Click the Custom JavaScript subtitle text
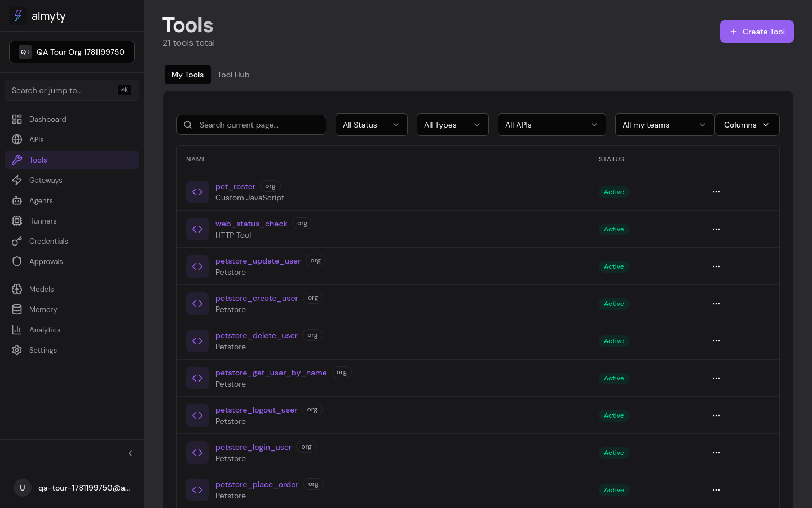 click(x=249, y=198)
